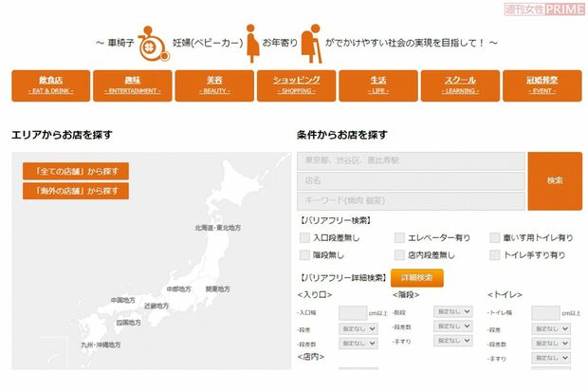
Task: Click the wheelchair icon in the header
Action: (x=154, y=44)
